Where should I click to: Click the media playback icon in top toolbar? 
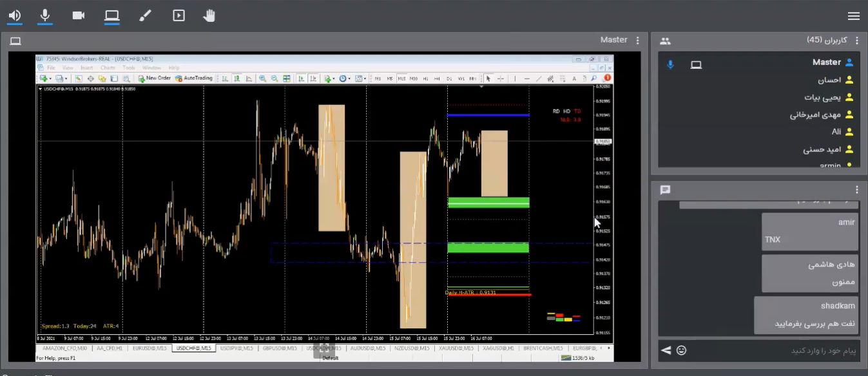[x=178, y=15]
